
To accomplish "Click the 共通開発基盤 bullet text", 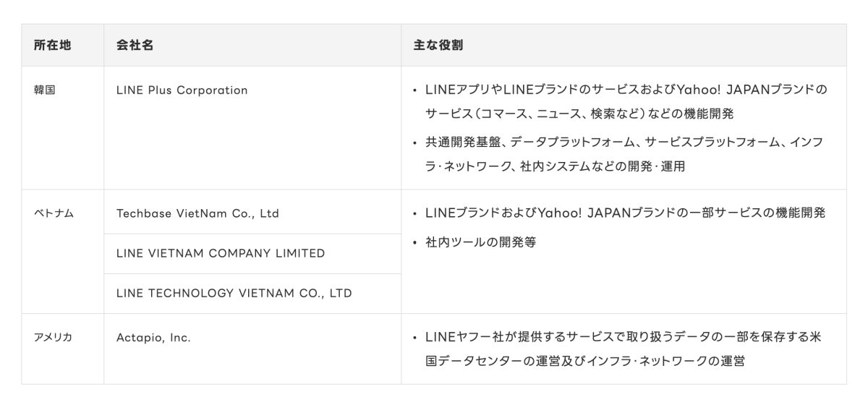I will pos(624,142).
